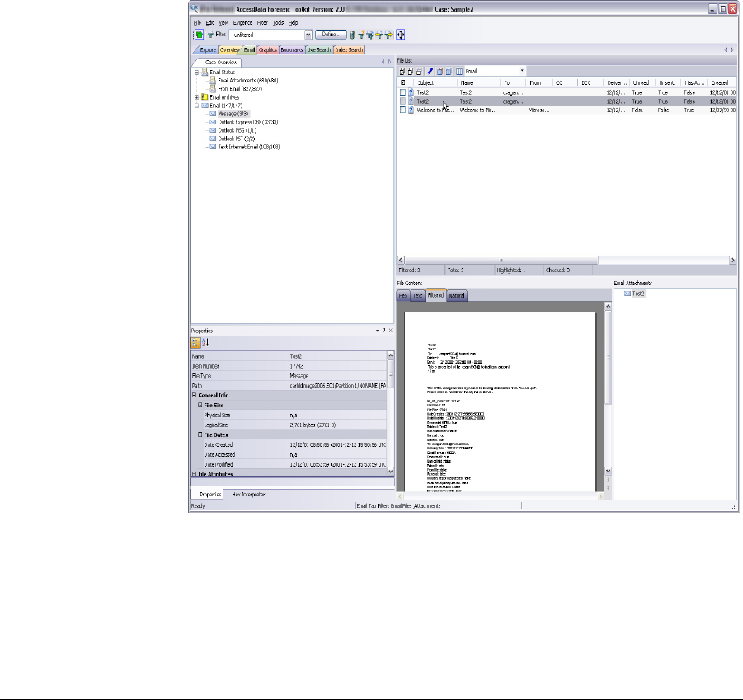The image size is (743, 700).
Task: Open the Hex Interpreter tab
Action: point(248,495)
